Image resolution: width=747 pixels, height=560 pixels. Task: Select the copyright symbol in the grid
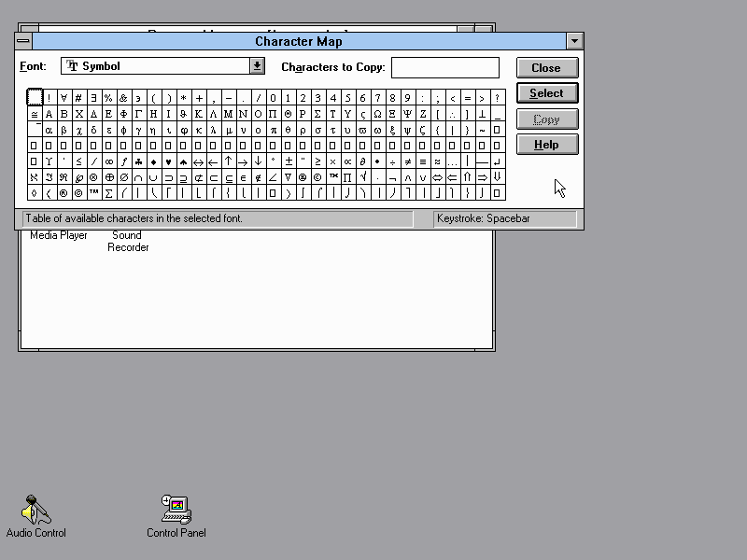[x=317, y=177]
